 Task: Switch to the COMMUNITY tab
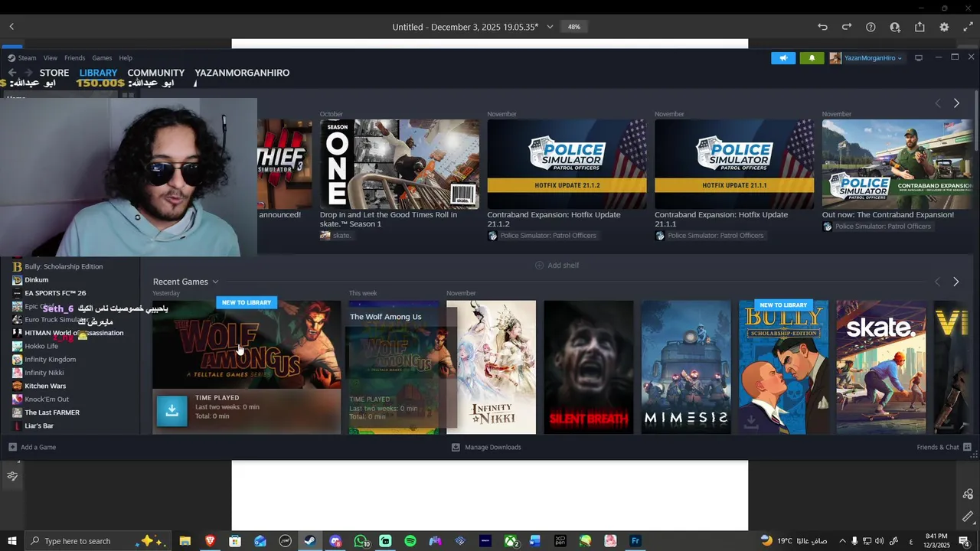[x=156, y=73]
